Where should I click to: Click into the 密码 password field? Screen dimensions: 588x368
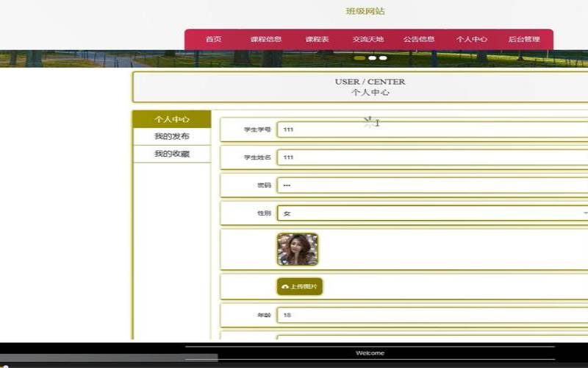pos(432,185)
